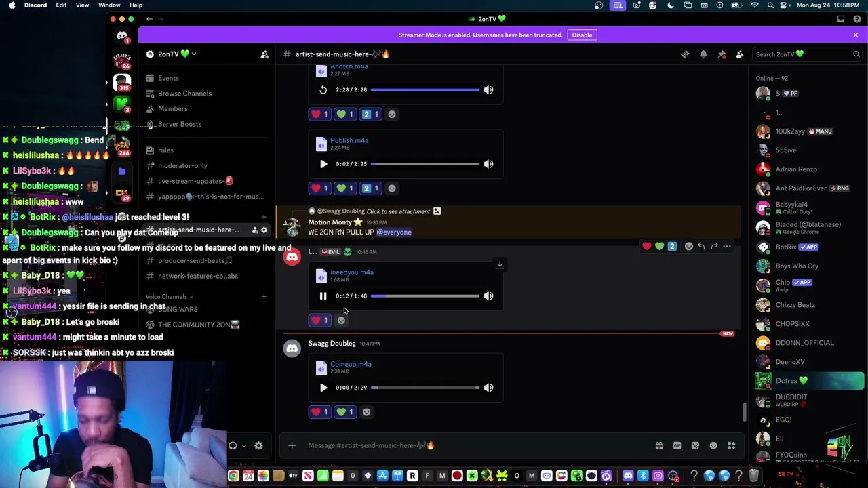Play the Comeup.m4a audio
Screen dimensions: 868x488
pos(323,388)
